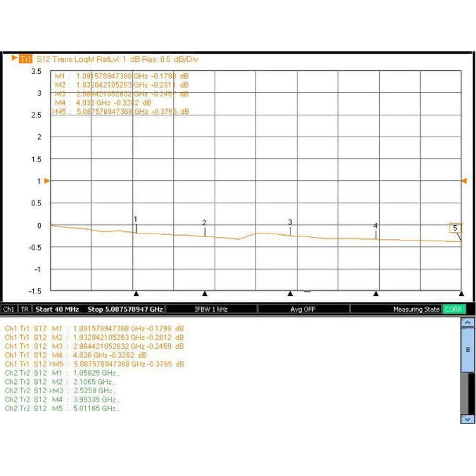The height and width of the screenshot is (476, 476).
Task: Click the blue scrollbar thumb of the marker list
Action: tap(468, 350)
